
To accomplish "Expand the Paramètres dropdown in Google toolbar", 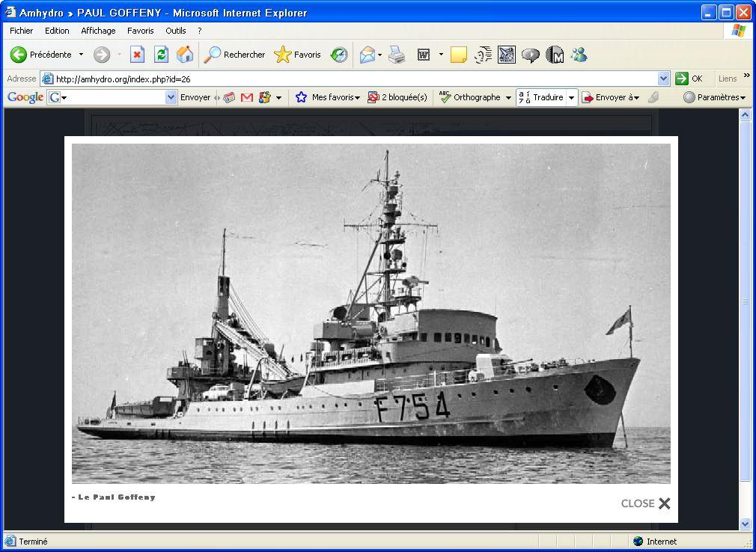I will click(x=715, y=97).
